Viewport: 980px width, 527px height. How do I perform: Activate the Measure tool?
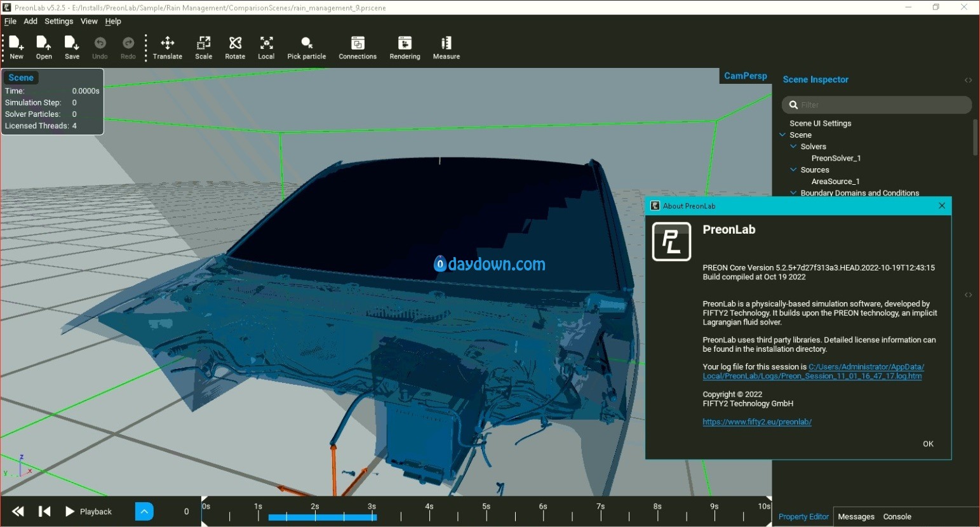pos(446,48)
